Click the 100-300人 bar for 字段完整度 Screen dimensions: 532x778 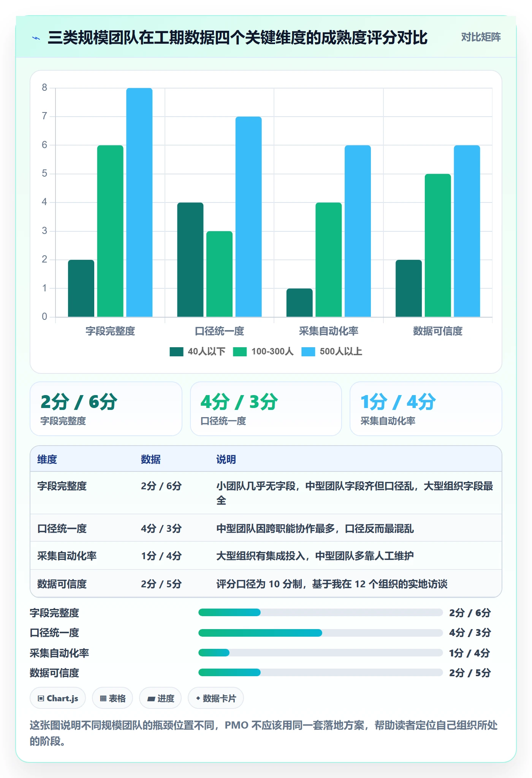[110, 231]
